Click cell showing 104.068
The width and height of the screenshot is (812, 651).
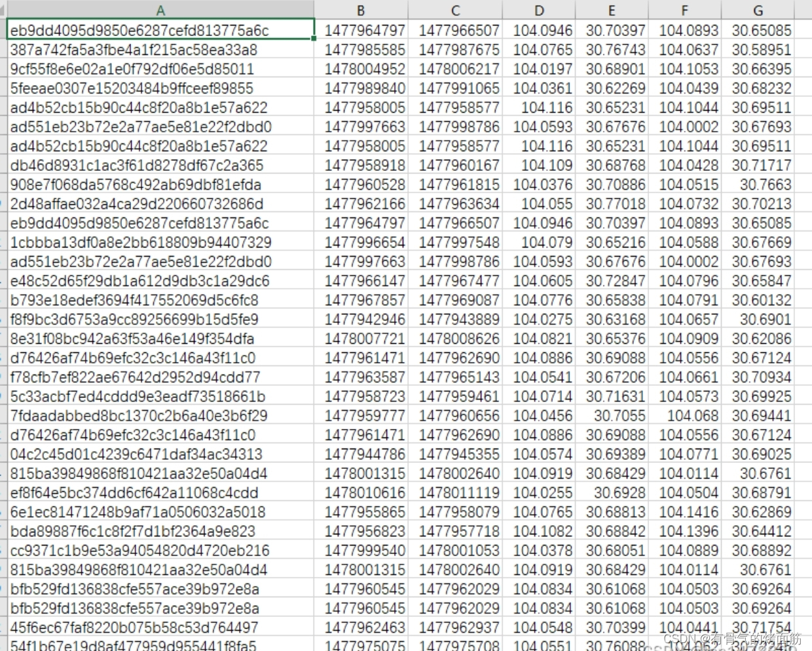(685, 416)
